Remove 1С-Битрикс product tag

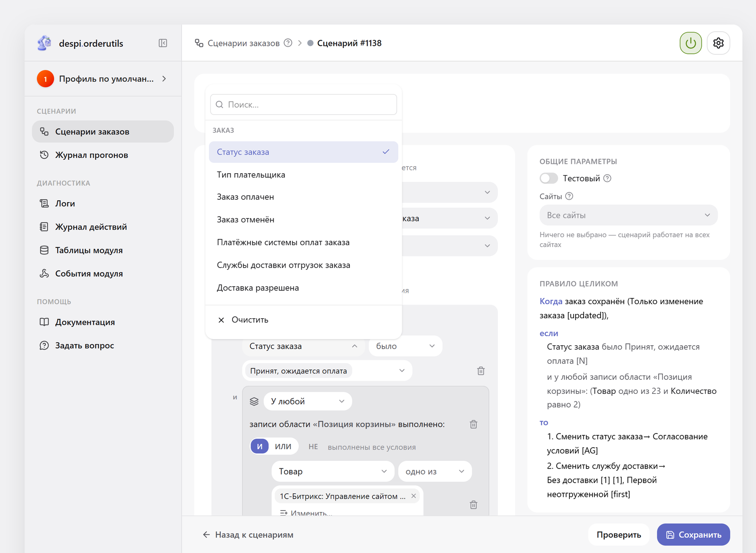[413, 496]
